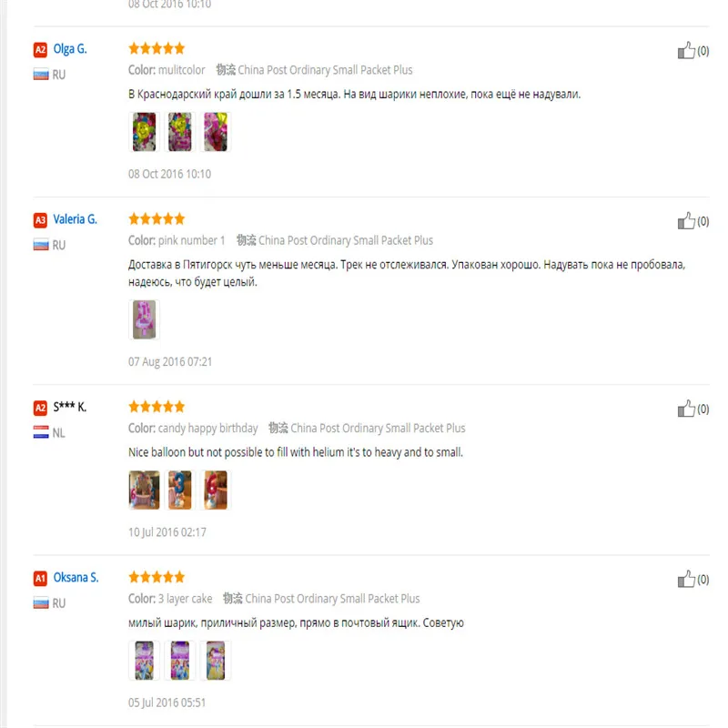The image size is (728, 728).
Task: Open Valeria G.'s profile link
Action: coord(75,219)
